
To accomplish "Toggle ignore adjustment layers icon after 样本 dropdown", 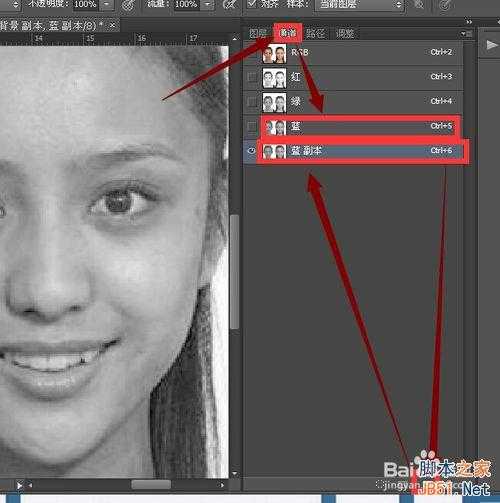I will 419,4.
